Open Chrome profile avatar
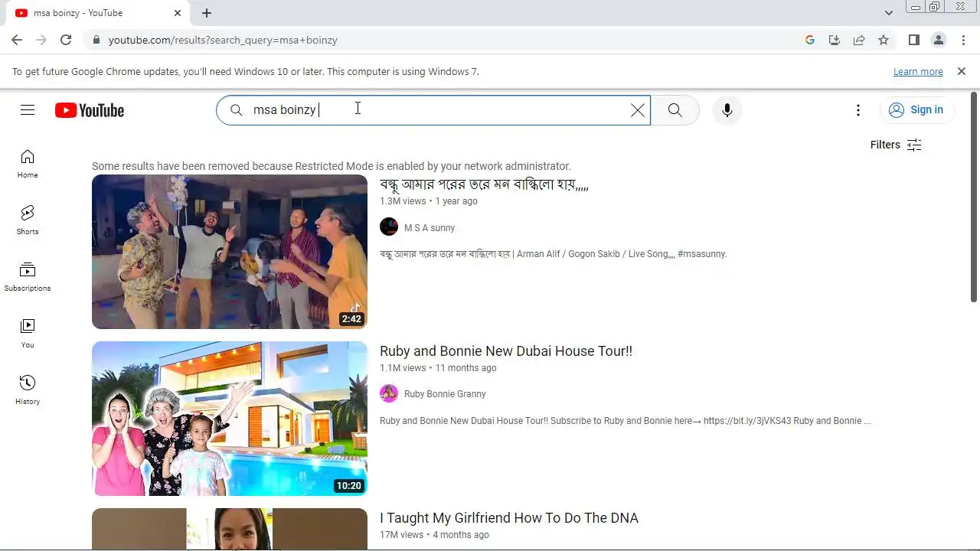980x551 pixels. coord(939,40)
